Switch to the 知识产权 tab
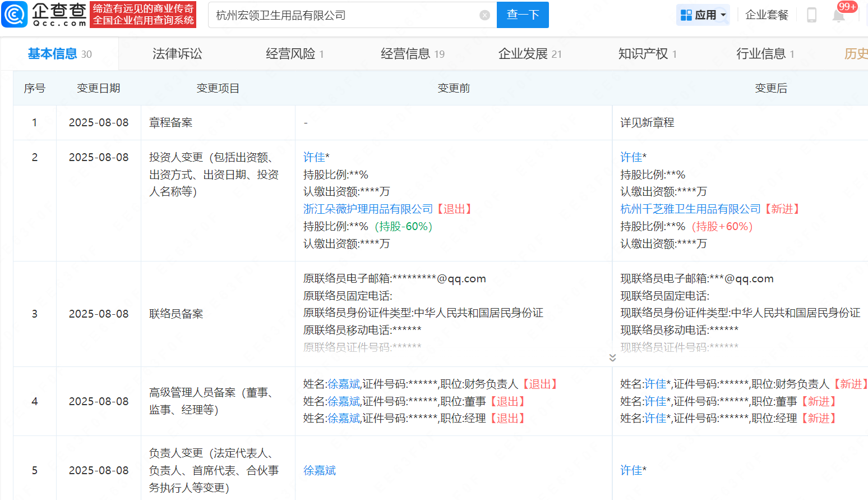The height and width of the screenshot is (500, 868). (648, 54)
